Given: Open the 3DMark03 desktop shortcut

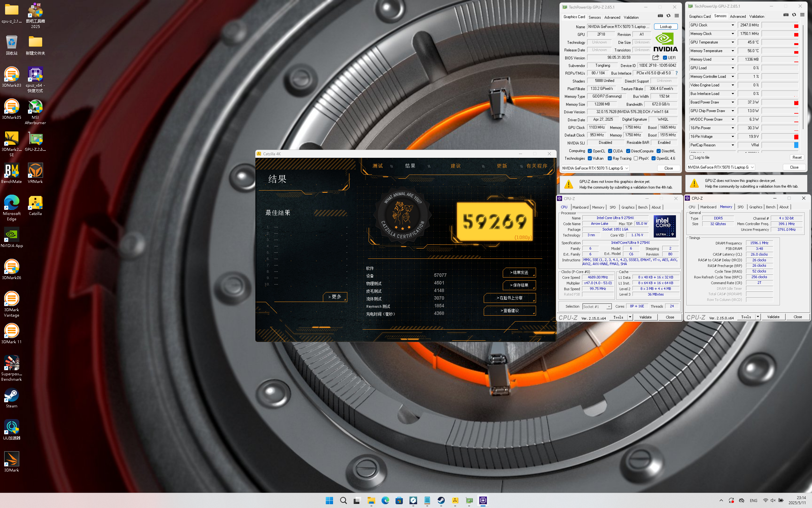Looking at the screenshot, I should pyautogui.click(x=11, y=77).
